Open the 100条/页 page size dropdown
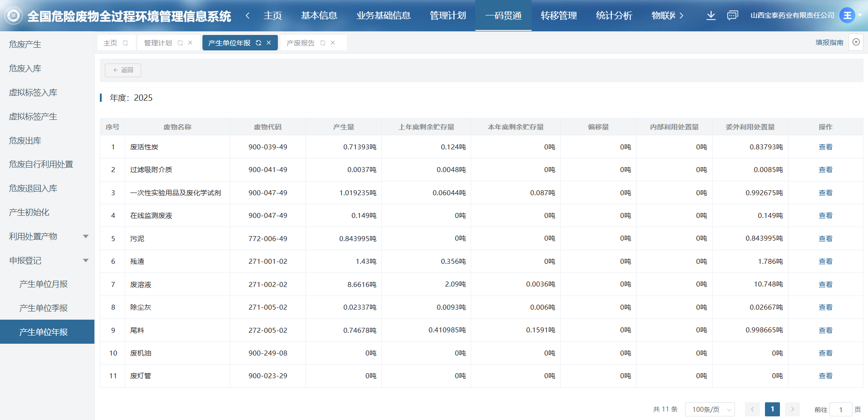 [710, 409]
